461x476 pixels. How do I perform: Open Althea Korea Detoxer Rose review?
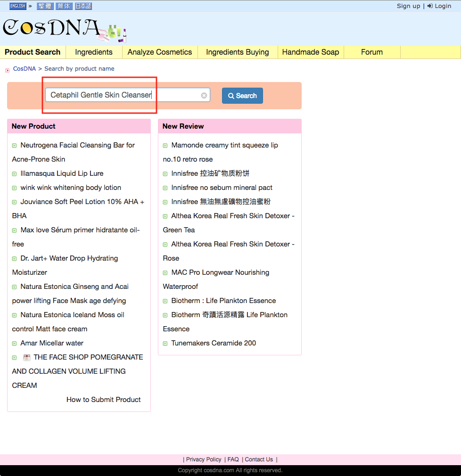point(229,251)
